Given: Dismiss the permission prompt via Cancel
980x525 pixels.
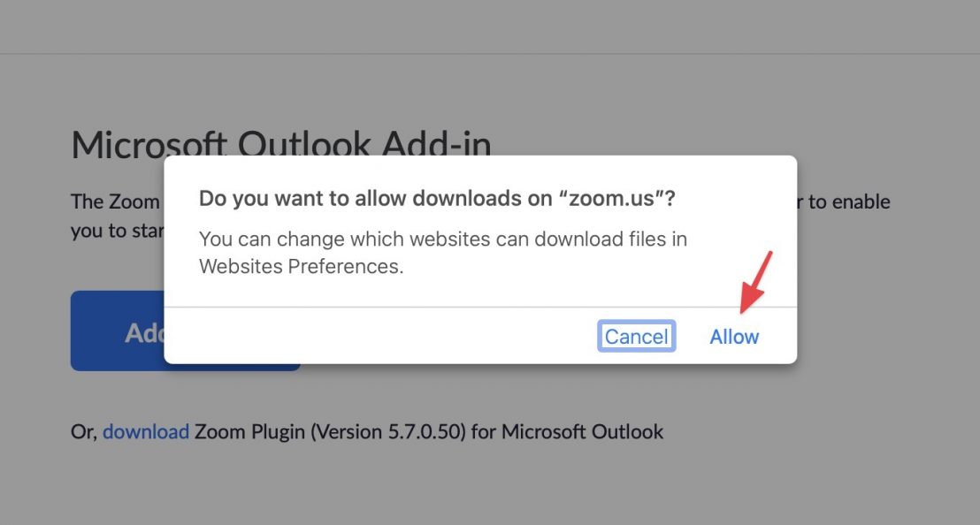Looking at the screenshot, I should pos(636,336).
